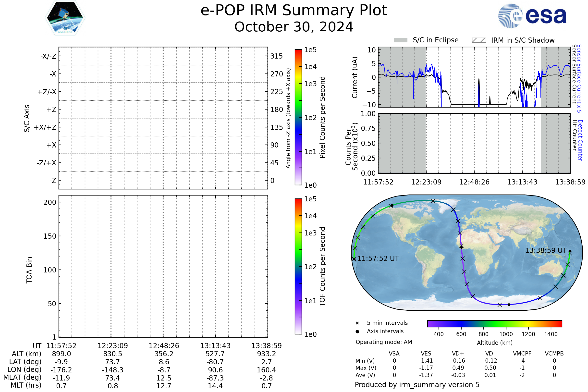Click the Operating mode: AM label
The image size is (588, 392).
(x=384, y=342)
